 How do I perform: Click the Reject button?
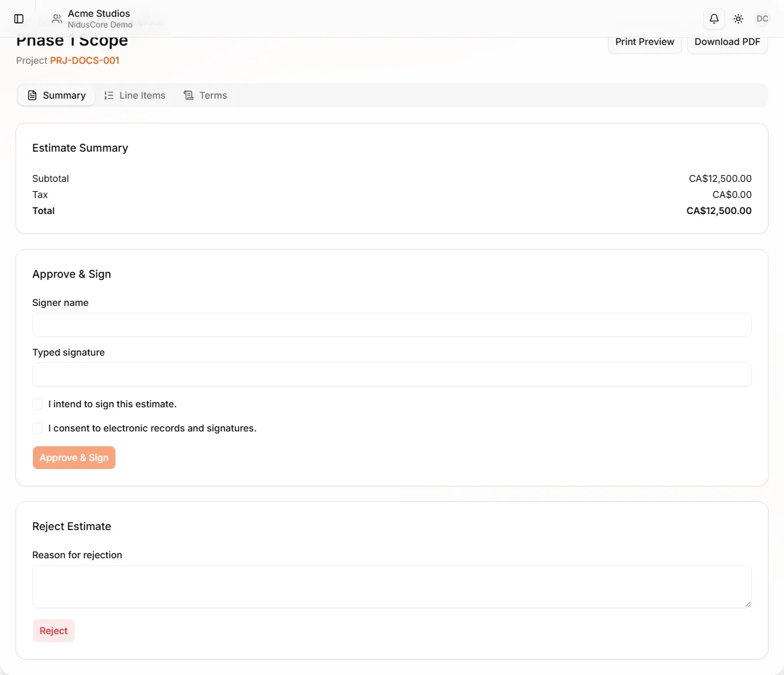click(x=54, y=631)
